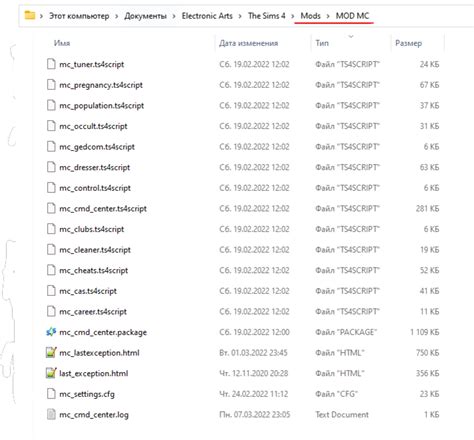This screenshot has width=474, height=440.
Task: Select the mc_tuner.ts4script file icon
Action: click(51, 64)
